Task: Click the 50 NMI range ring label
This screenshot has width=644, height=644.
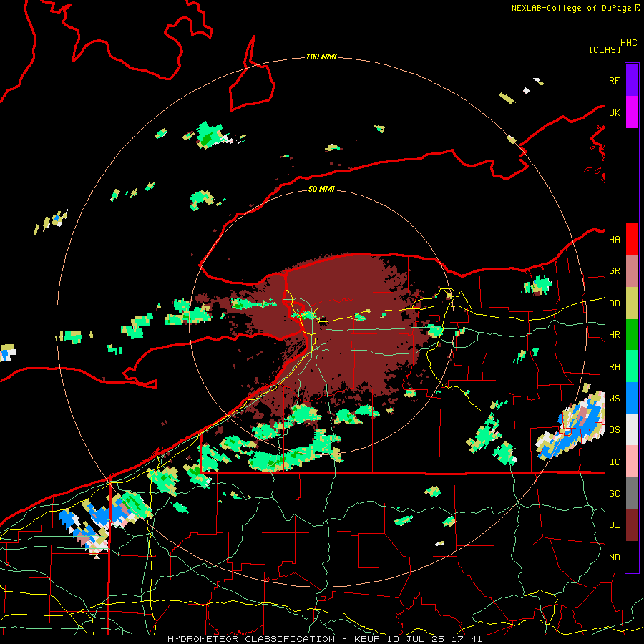Action: click(x=321, y=189)
